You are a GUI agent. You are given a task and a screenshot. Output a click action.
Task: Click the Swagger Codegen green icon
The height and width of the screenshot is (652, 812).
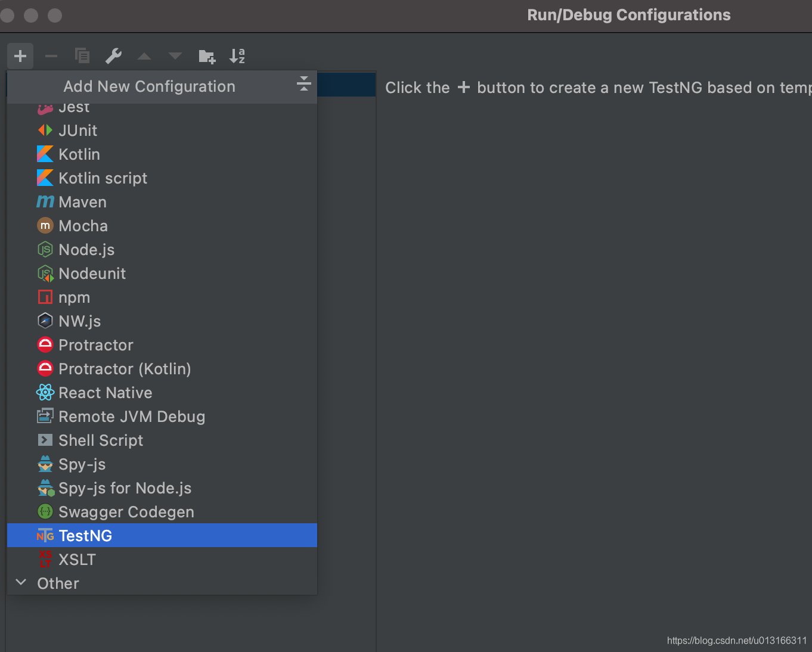pyautogui.click(x=45, y=511)
